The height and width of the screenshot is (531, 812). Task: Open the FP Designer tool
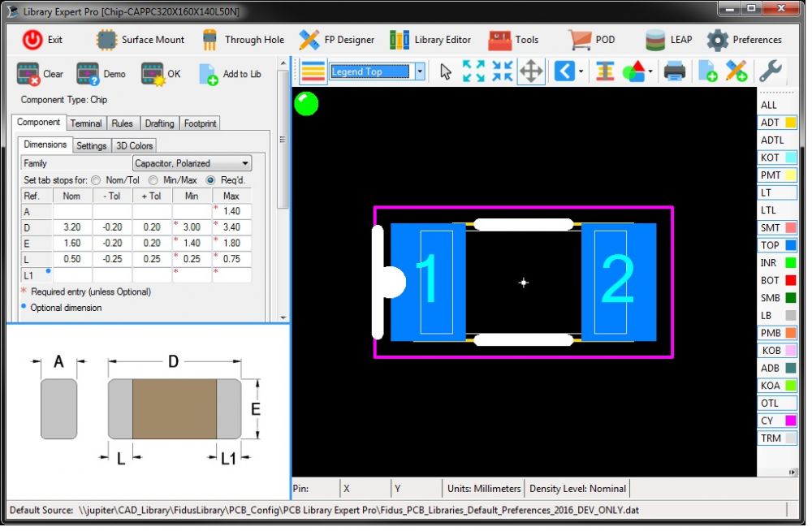(x=336, y=40)
